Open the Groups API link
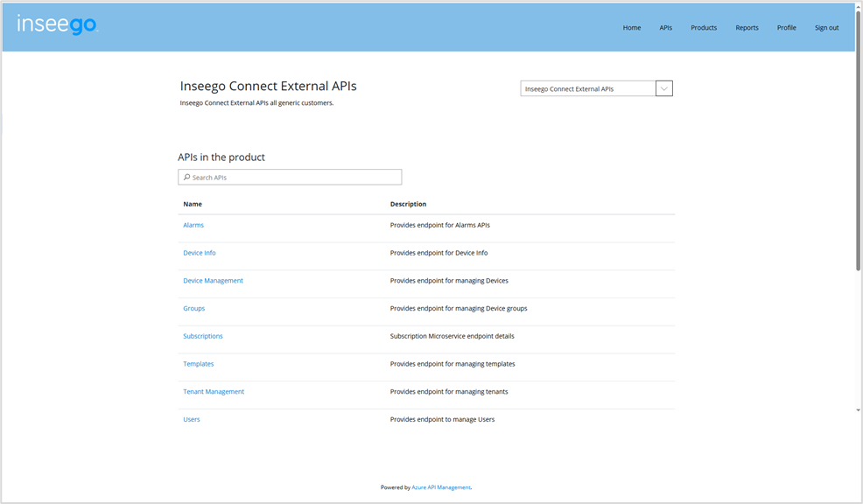 click(193, 308)
